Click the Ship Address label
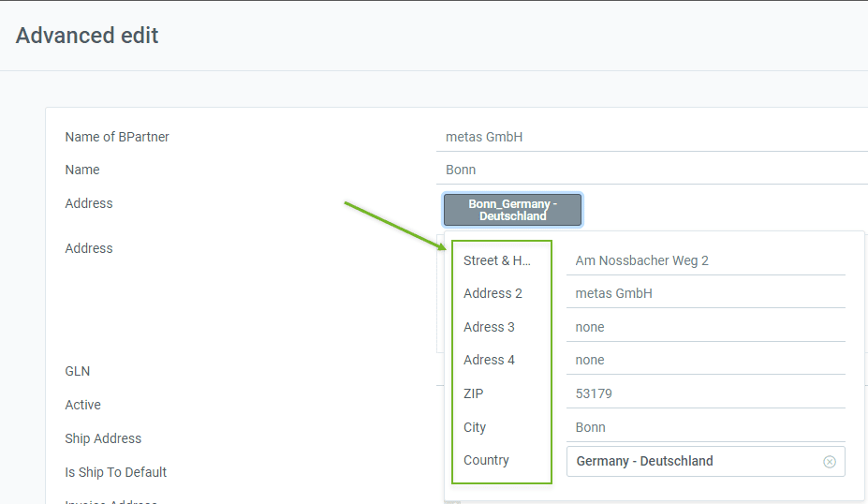 click(103, 438)
